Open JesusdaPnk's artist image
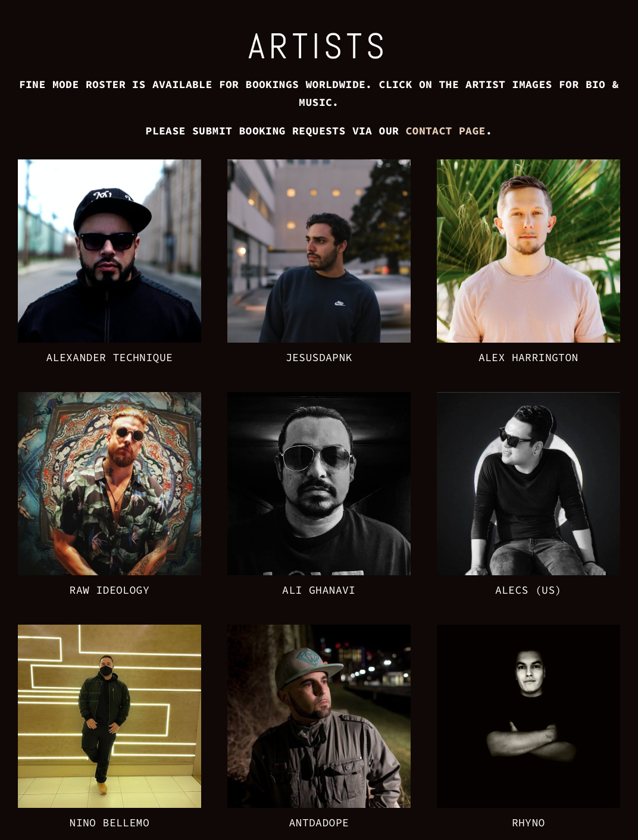Viewport: 638px width, 840px height. point(319,251)
